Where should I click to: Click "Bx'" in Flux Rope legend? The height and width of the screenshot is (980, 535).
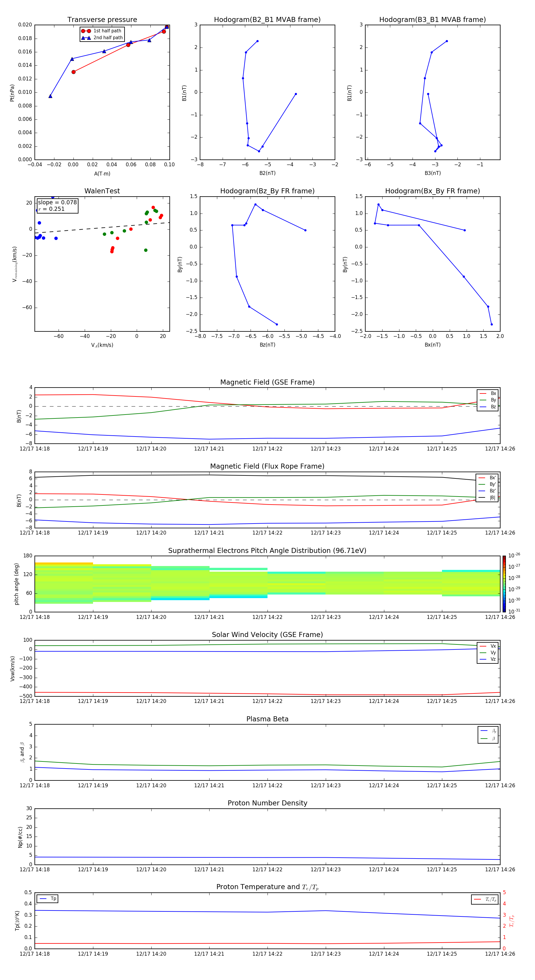487,478
